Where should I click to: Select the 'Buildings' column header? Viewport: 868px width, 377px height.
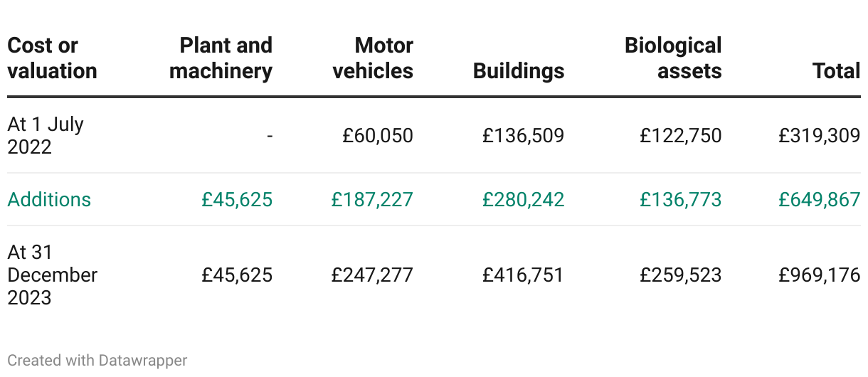[519, 71]
